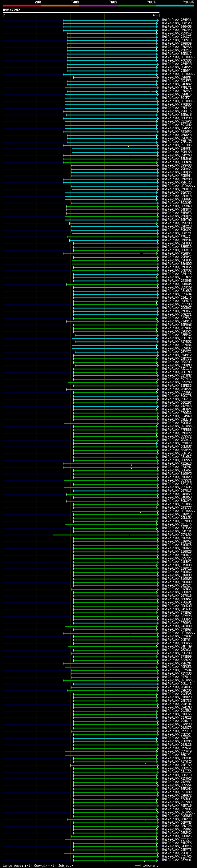Click label UniRef100_C7J7H7
Viewport: 197px width, 868px height.
point(176,467)
